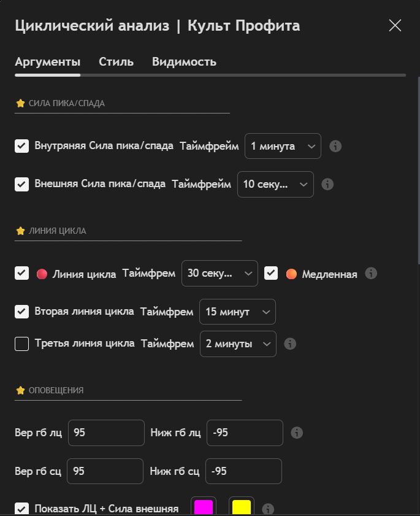Click info icon beside the yellow swatch
The height and width of the screenshot is (516, 420).
point(267,509)
